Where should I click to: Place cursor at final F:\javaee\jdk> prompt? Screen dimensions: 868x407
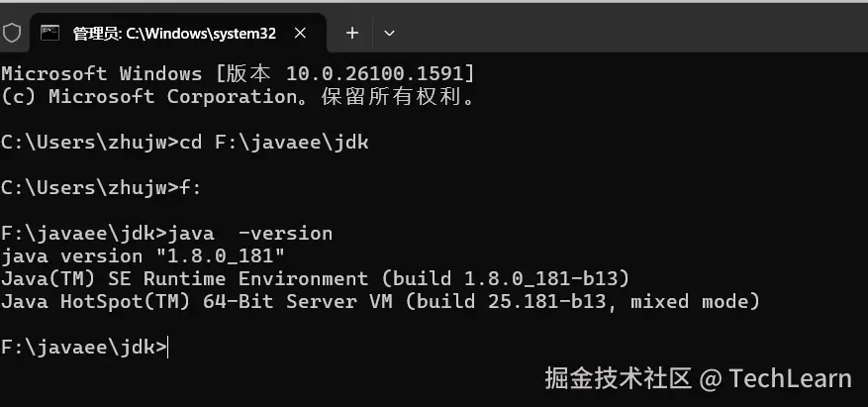click(x=167, y=348)
